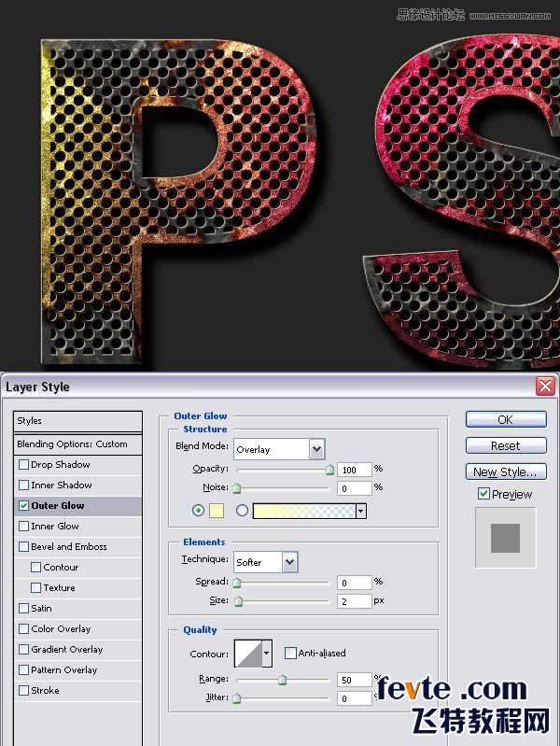Click the Range value field
Viewport: 560px width, 746px height.
(x=355, y=680)
